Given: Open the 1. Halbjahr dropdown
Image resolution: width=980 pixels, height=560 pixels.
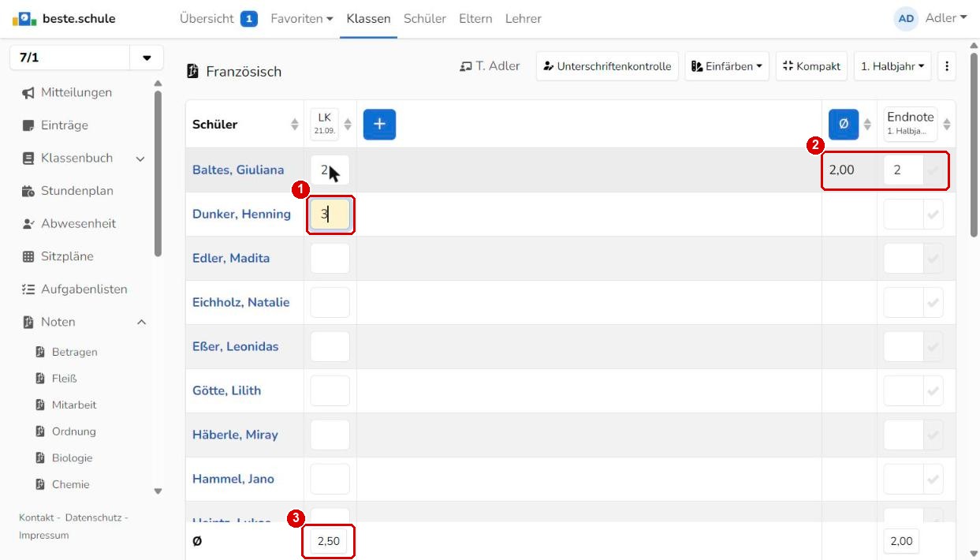Looking at the screenshot, I should 892,66.
